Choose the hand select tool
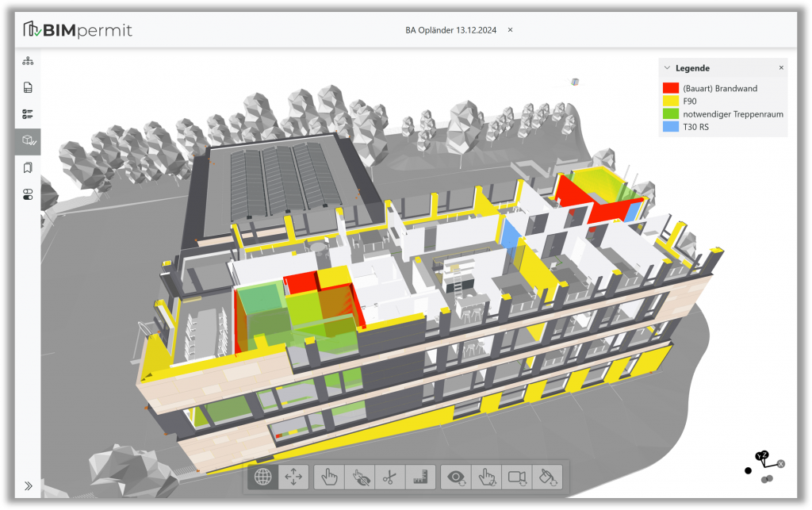The height and width of the screenshot is (510, 812). (330, 477)
